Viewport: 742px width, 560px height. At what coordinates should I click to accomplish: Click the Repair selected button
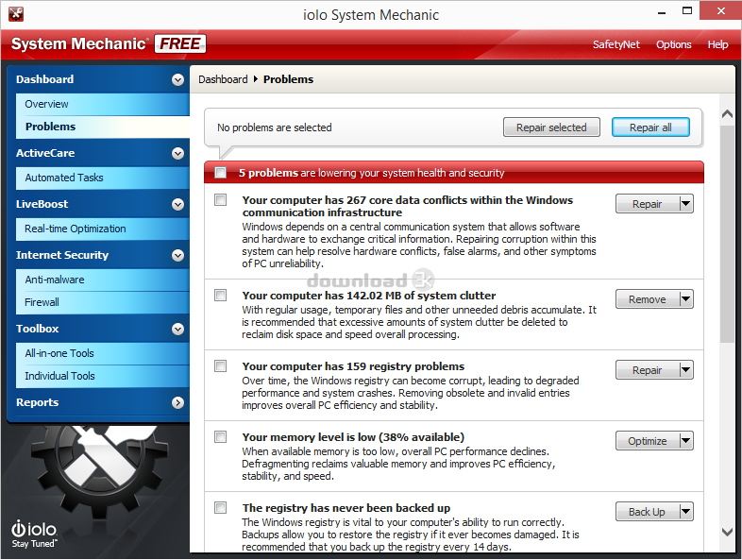coord(551,127)
